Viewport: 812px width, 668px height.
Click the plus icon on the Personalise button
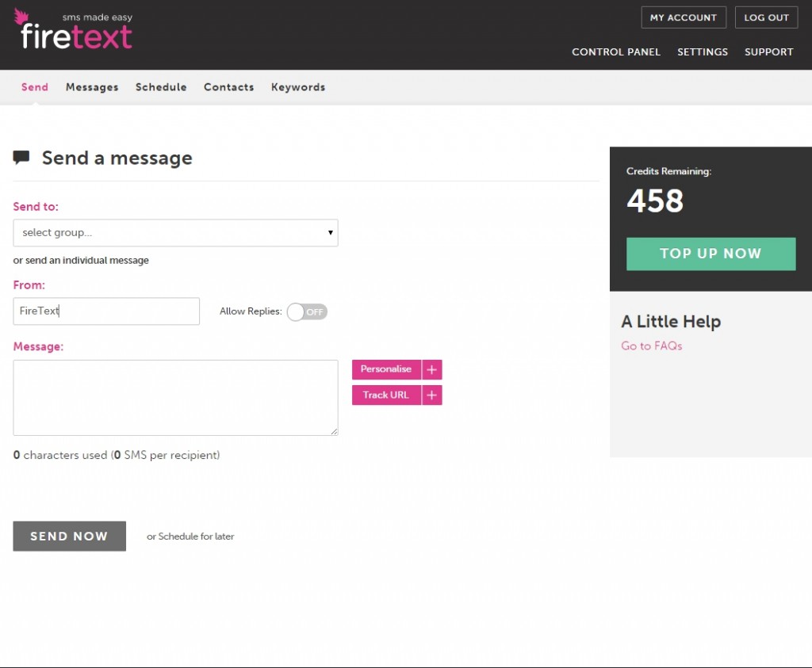(431, 369)
